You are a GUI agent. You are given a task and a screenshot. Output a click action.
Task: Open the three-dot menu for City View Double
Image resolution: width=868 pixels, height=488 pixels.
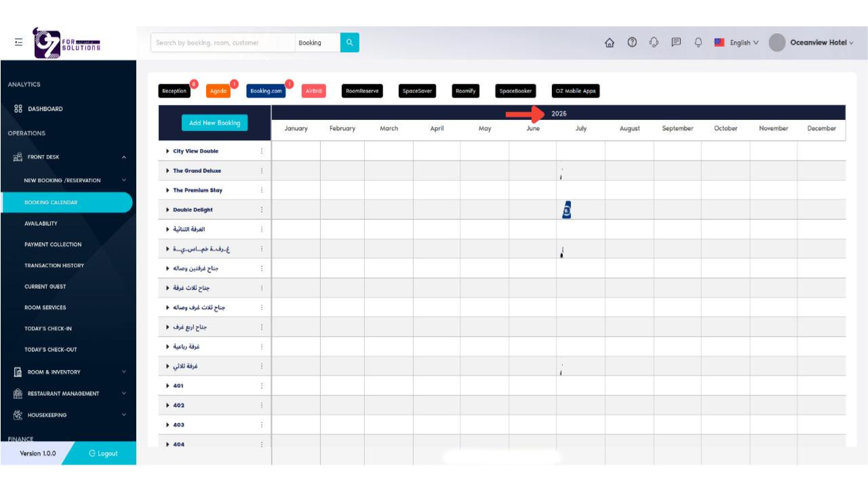click(262, 151)
